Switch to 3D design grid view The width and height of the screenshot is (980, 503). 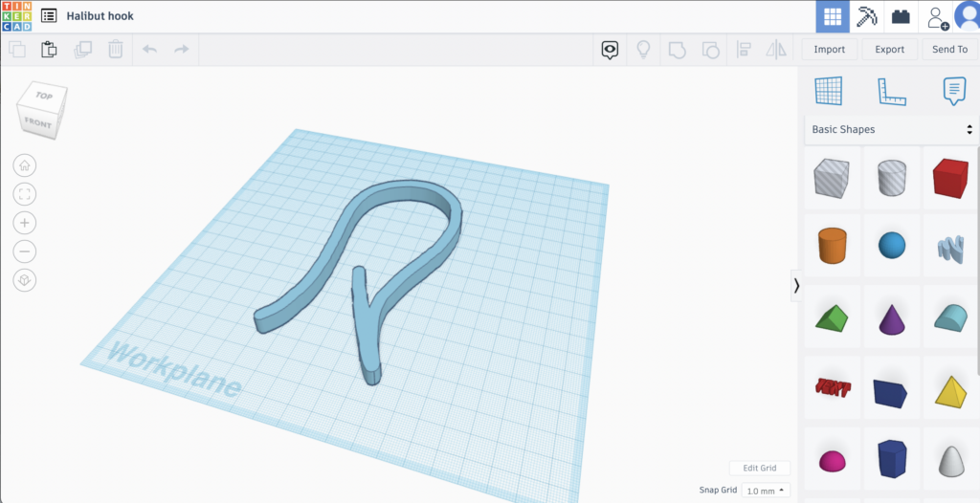click(833, 17)
